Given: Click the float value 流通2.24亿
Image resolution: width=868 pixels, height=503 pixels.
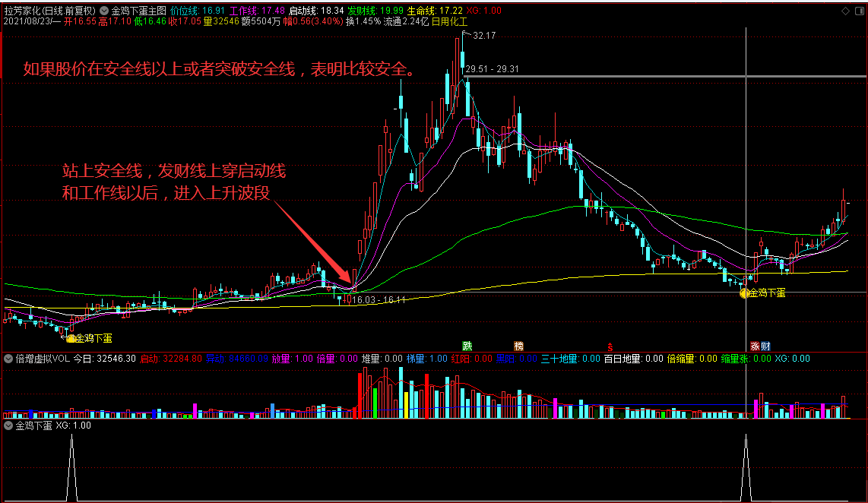Looking at the screenshot, I should pyautogui.click(x=407, y=21).
